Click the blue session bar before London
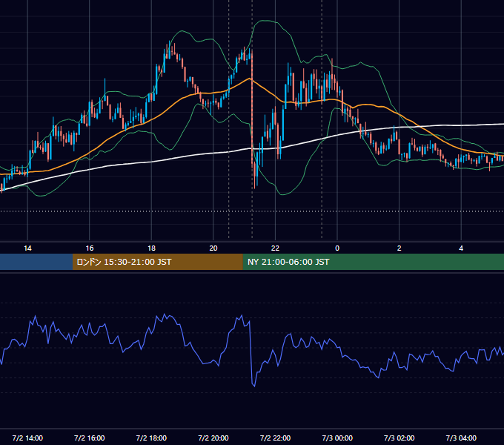This screenshot has height=445, width=504. (x=36, y=262)
